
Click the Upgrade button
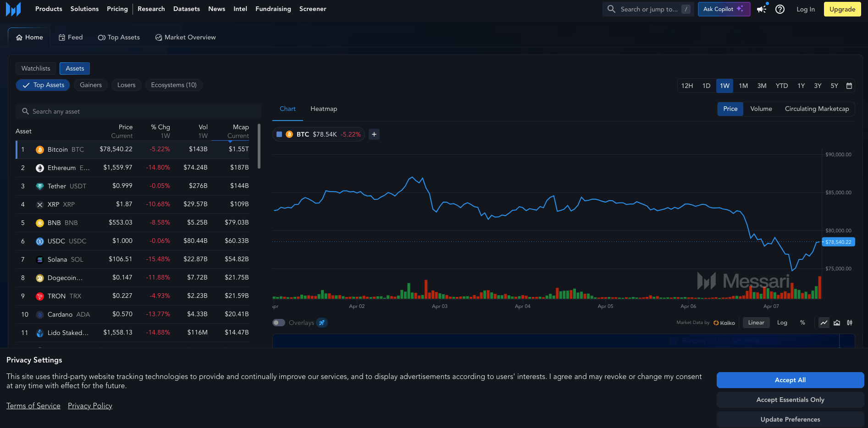[x=842, y=9]
